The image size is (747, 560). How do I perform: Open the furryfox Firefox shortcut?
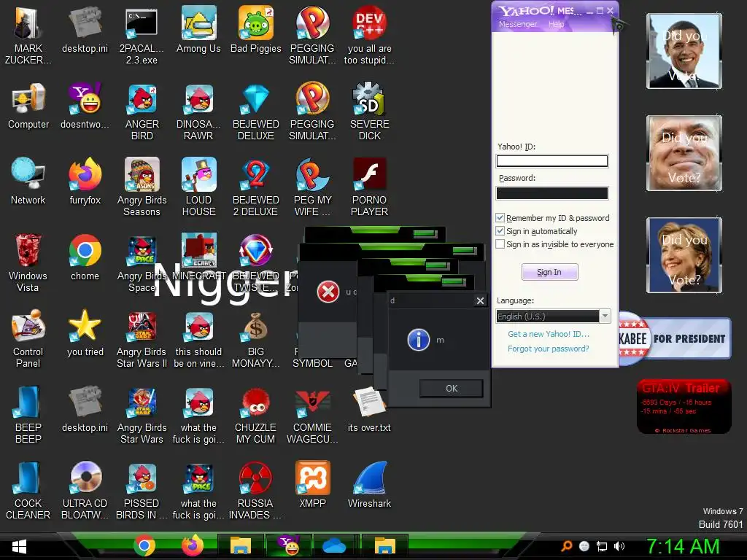pyautogui.click(x=85, y=182)
